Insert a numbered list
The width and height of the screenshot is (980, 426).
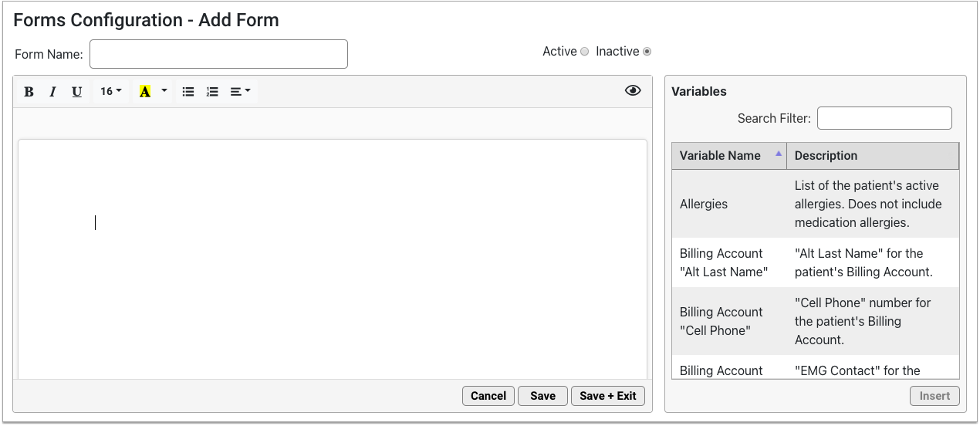212,92
